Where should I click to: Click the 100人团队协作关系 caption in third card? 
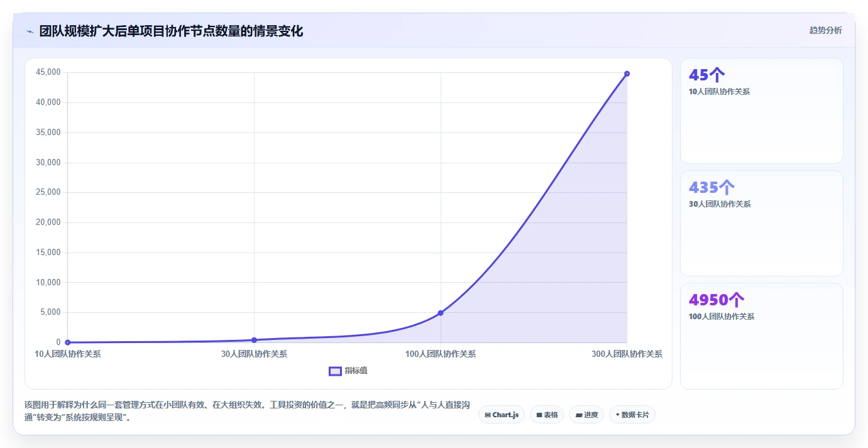click(x=722, y=317)
